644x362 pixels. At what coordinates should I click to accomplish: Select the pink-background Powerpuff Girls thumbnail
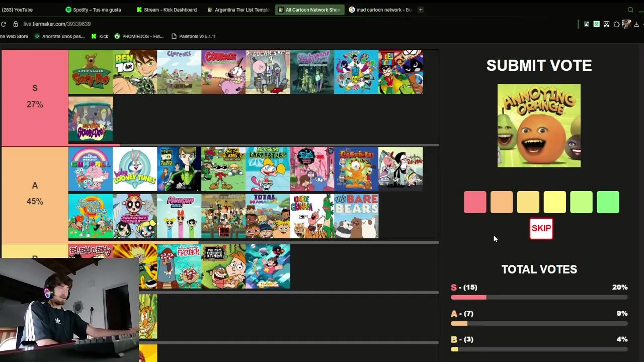click(x=179, y=216)
